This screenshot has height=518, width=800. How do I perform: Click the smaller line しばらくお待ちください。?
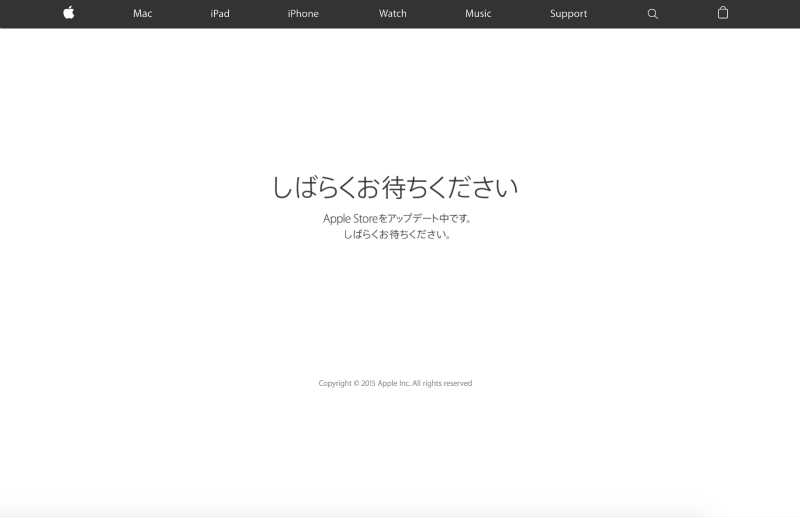click(x=396, y=234)
